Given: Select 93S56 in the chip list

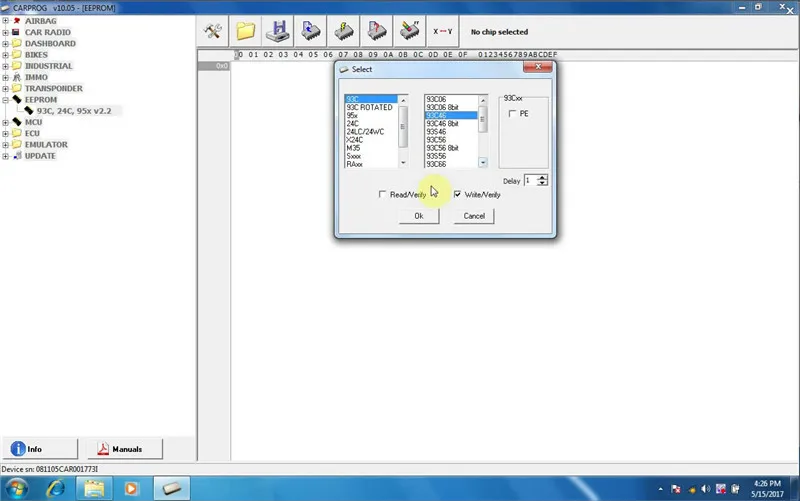Looking at the screenshot, I should (x=436, y=156).
